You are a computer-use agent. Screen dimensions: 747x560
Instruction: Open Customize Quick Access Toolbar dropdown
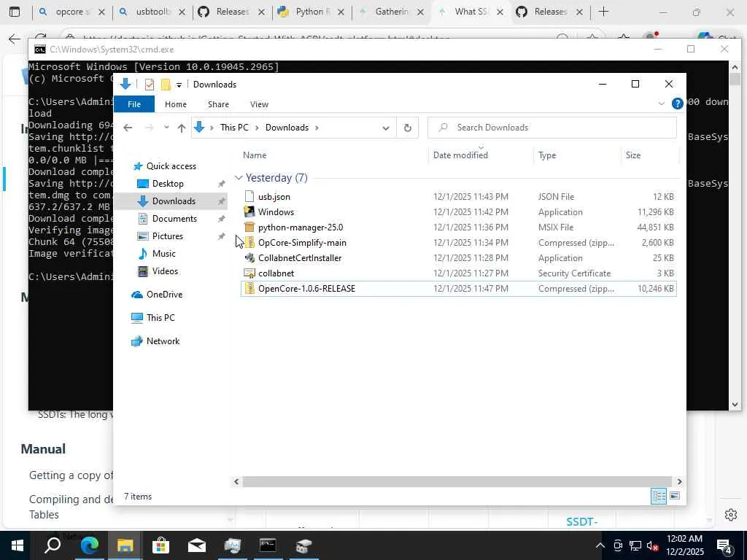(x=179, y=85)
